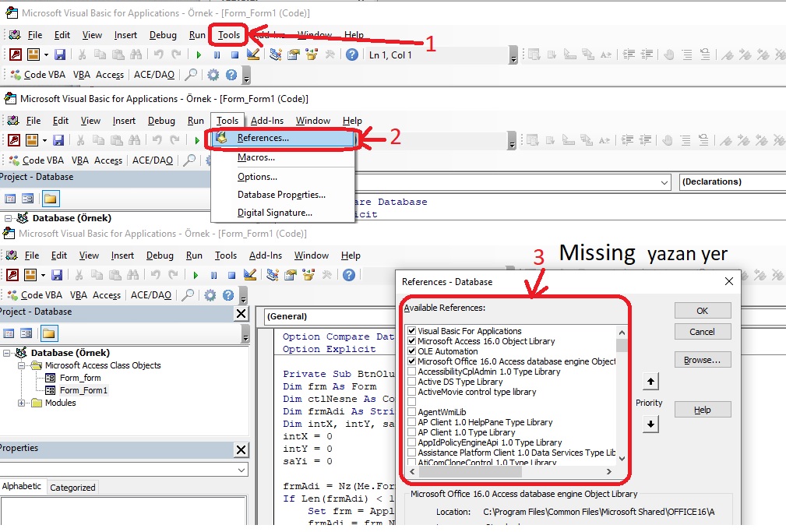Viewport: 786px width, 532px height.
Task: Enable Active DS Type Library checkbox
Action: [x=411, y=382]
